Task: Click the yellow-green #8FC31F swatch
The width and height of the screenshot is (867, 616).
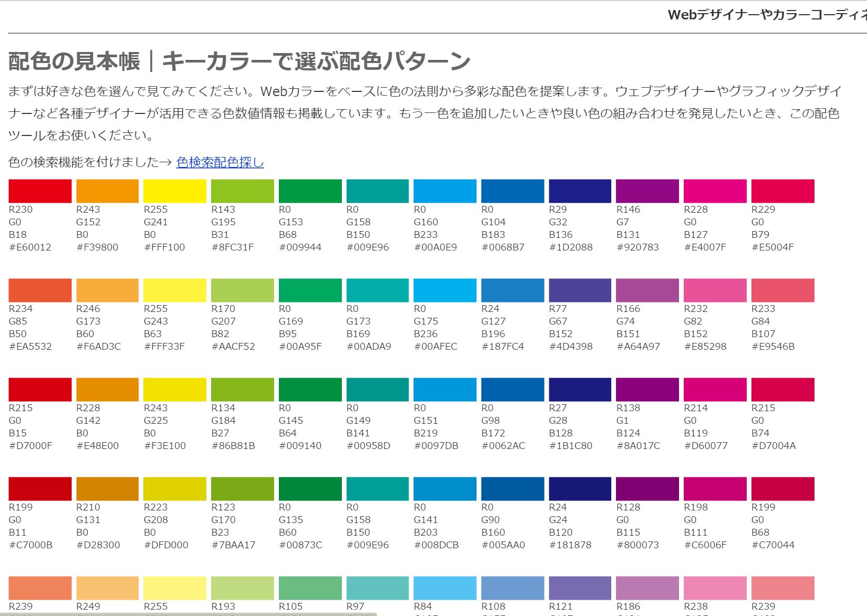Action: 243,191
